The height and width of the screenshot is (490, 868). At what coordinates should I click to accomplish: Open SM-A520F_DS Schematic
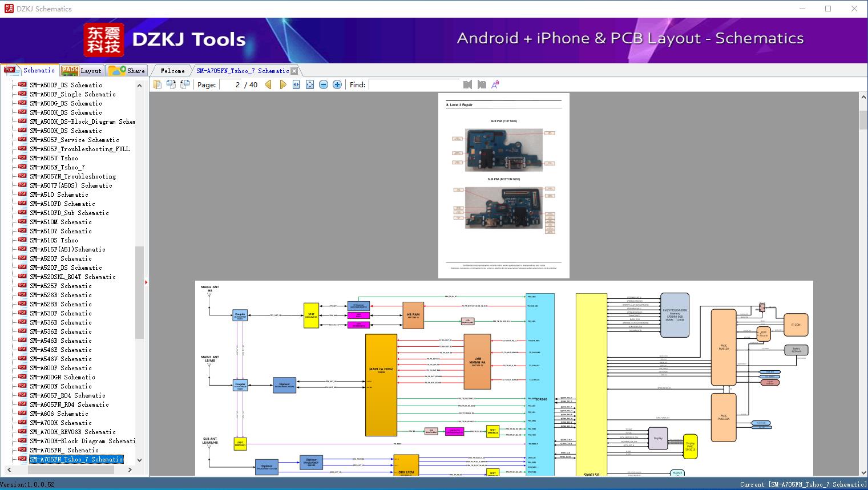click(66, 268)
